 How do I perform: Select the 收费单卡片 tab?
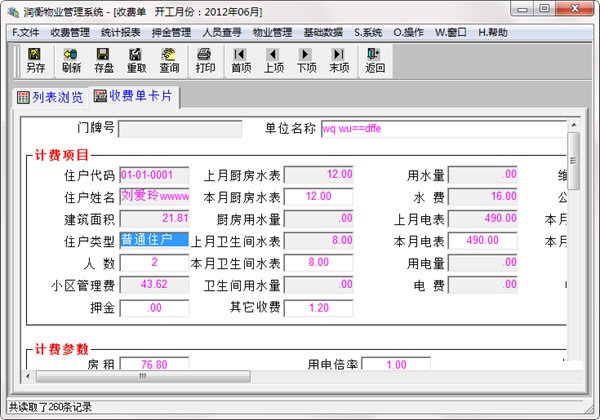tap(133, 96)
